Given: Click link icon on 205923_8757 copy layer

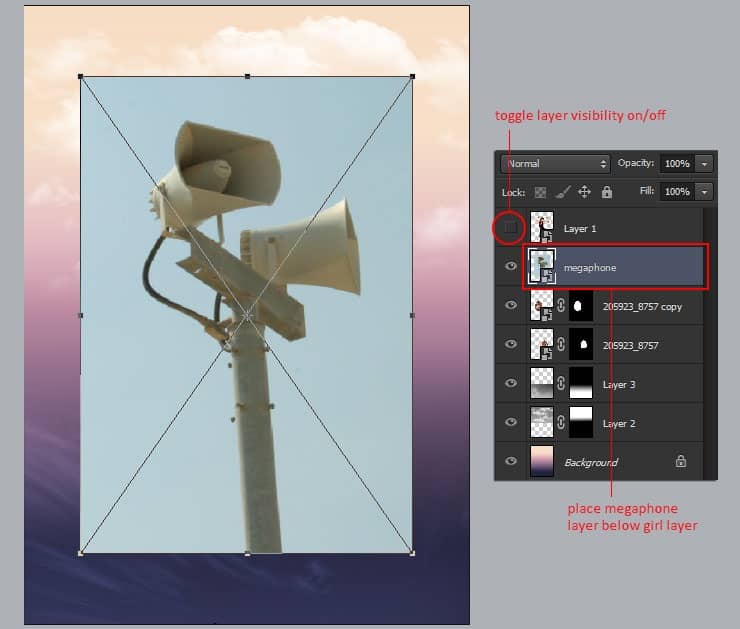Looking at the screenshot, I should coord(561,306).
